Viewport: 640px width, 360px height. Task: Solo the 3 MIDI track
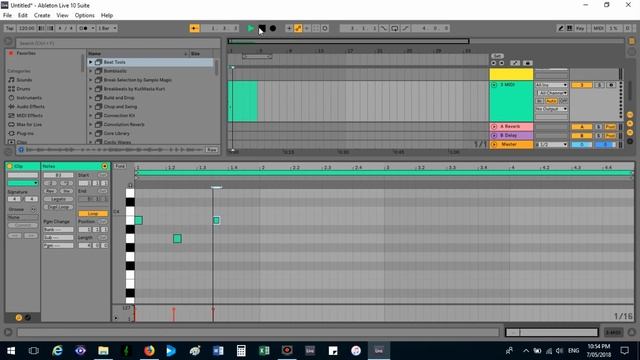599,85
